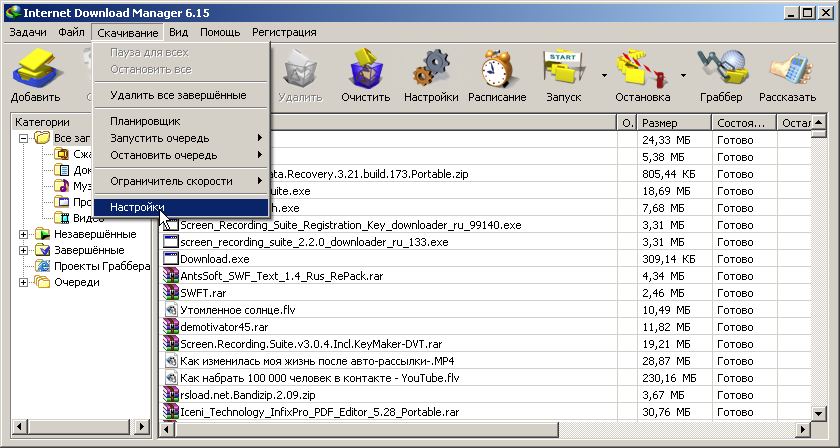Close the Скачивание menu via its title
The image size is (840, 448).
pyautogui.click(x=128, y=33)
